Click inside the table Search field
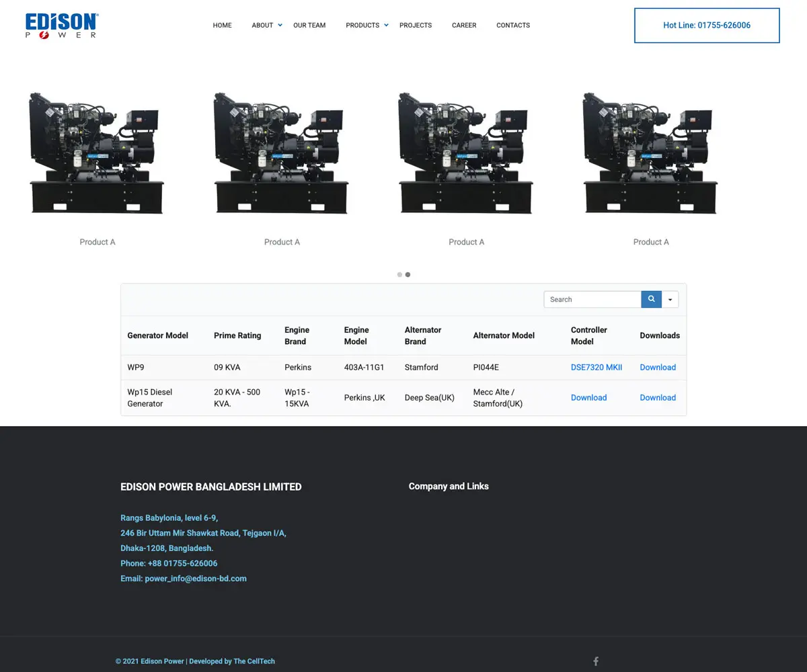Screen dimensions: 807x672 pos(592,300)
